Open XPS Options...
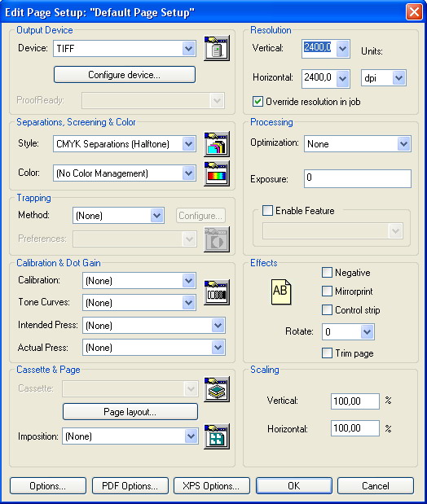 coord(211,485)
